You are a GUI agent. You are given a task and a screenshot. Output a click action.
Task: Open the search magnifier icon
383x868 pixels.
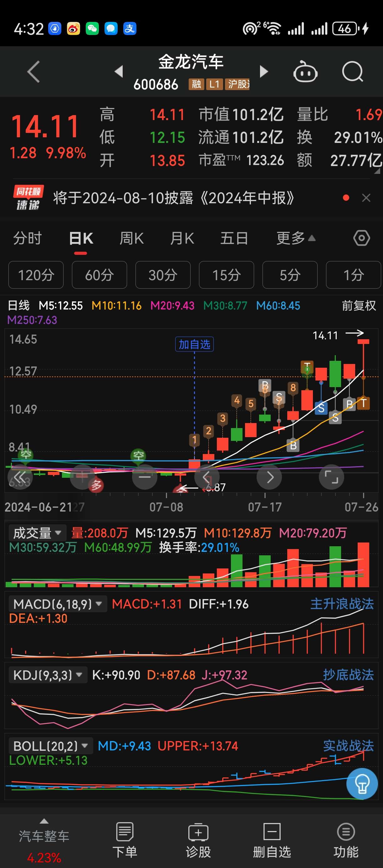coord(353,71)
